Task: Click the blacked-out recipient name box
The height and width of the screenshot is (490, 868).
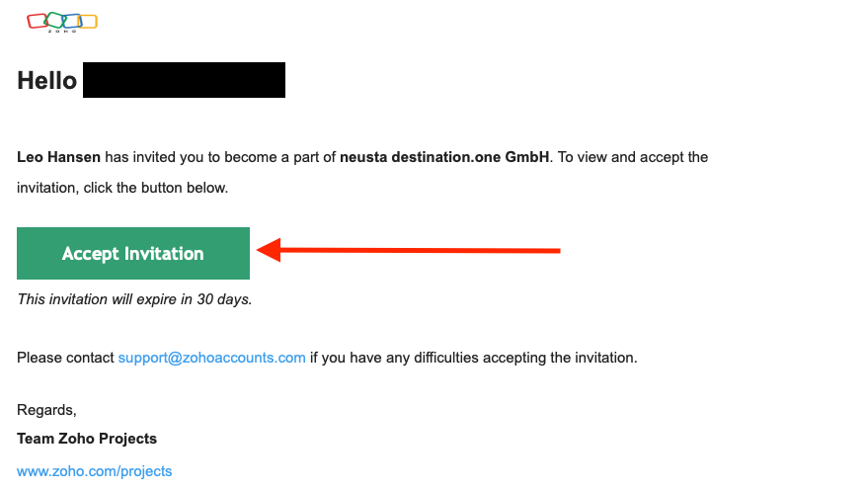Action: pyautogui.click(x=184, y=80)
